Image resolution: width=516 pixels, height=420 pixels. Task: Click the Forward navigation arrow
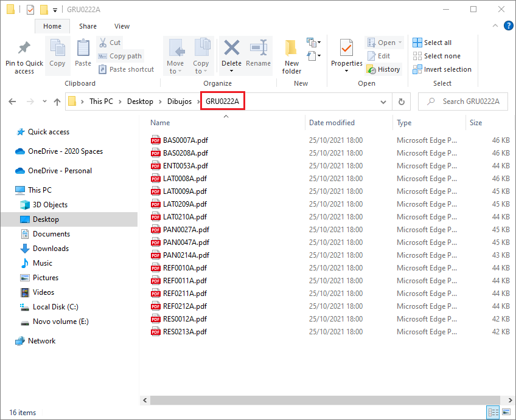(30, 102)
